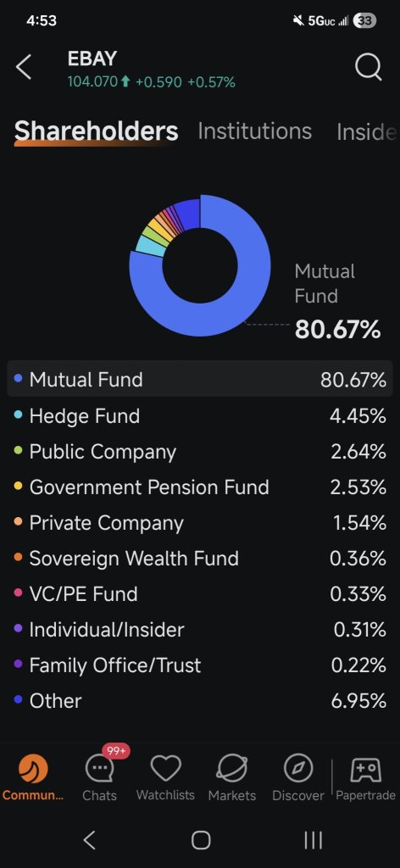Tap the back arrow beside EBAY
The image size is (400, 868).
(24, 68)
